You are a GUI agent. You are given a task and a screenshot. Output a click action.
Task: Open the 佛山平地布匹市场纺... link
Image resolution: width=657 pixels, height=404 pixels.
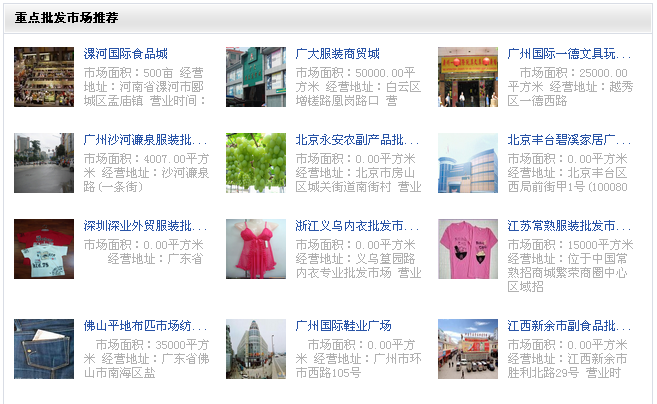145,326
